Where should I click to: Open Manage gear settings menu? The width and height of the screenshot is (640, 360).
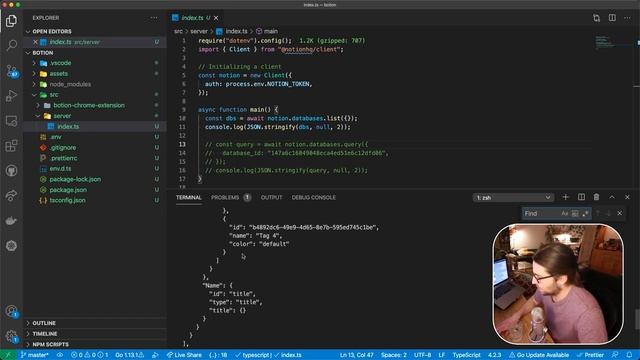tap(11, 336)
